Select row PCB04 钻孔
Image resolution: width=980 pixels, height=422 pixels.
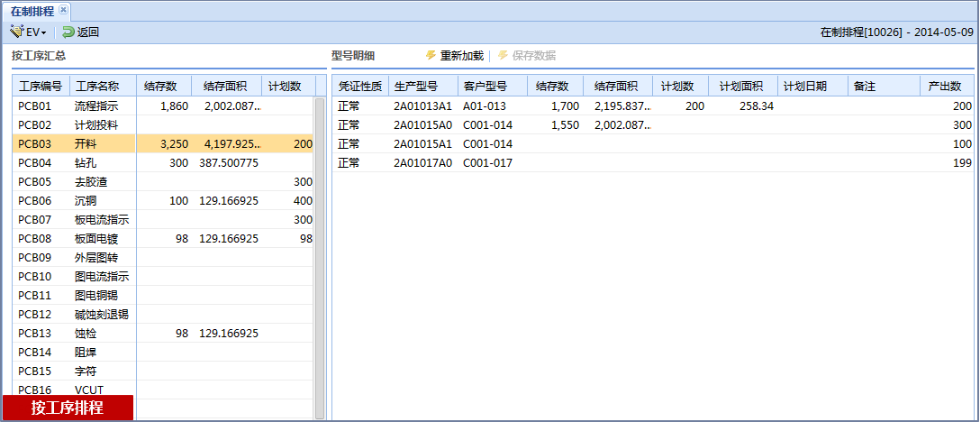164,163
